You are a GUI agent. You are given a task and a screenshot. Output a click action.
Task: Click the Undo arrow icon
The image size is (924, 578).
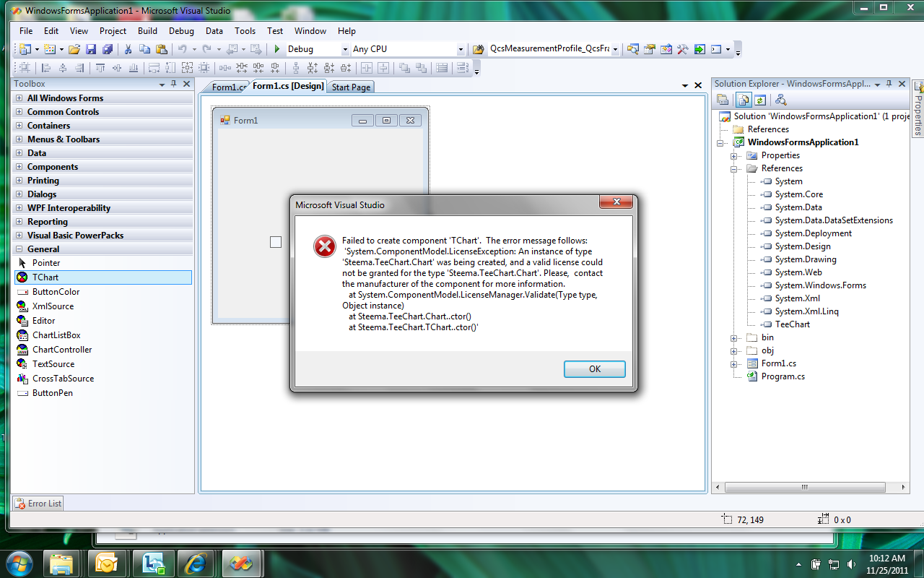point(183,49)
